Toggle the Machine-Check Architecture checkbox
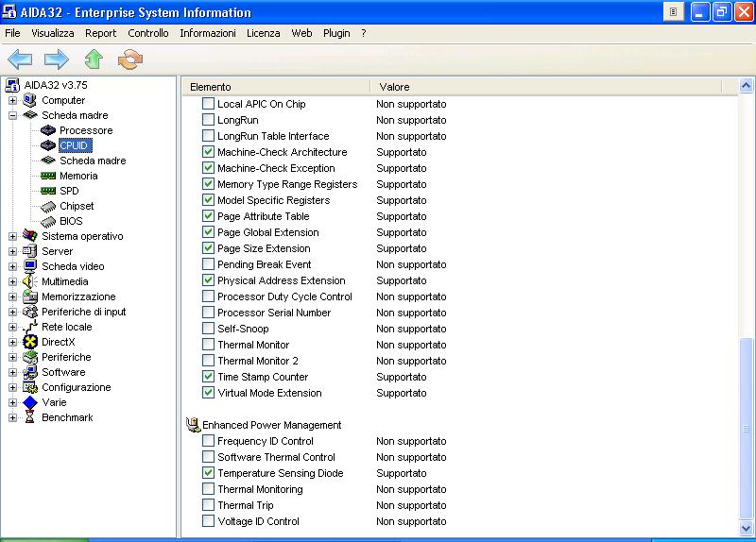The width and height of the screenshot is (756, 542). pyautogui.click(x=208, y=152)
